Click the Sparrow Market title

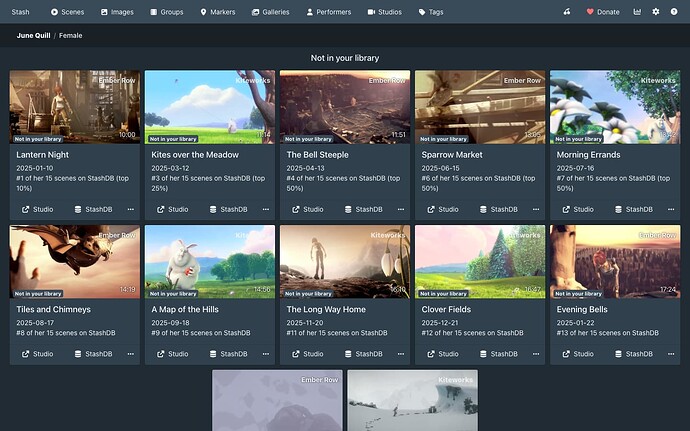click(x=452, y=155)
